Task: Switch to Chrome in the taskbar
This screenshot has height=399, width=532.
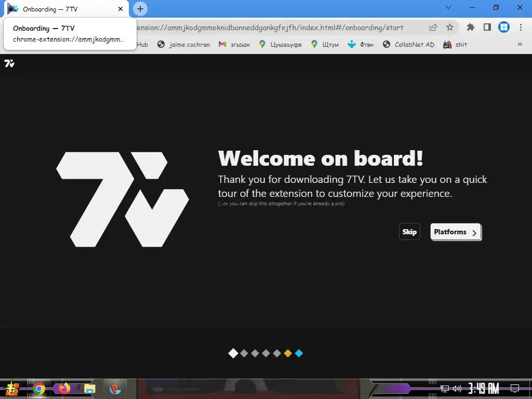Action: (x=39, y=389)
